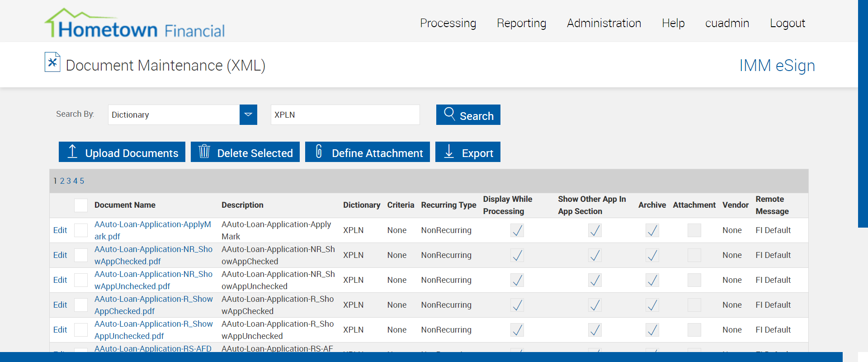Click the download arrow Export icon

coord(449,152)
